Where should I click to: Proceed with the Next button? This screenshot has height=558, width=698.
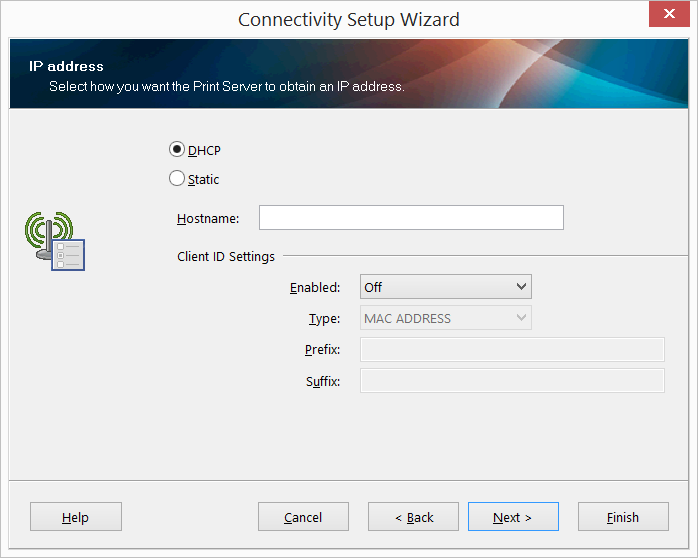pos(513,517)
